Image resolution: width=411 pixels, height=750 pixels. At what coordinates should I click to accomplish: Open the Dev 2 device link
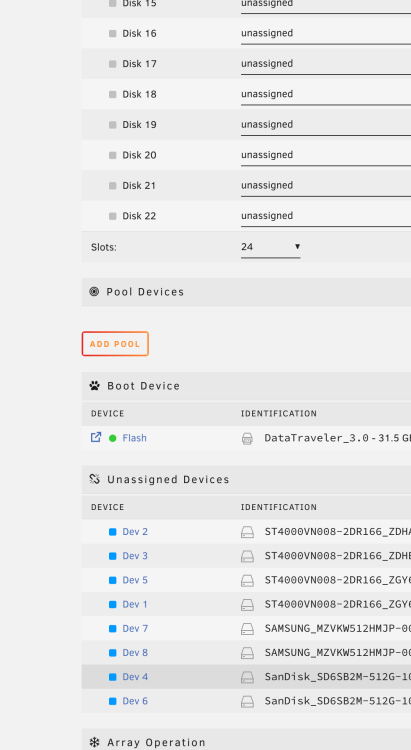(x=135, y=532)
